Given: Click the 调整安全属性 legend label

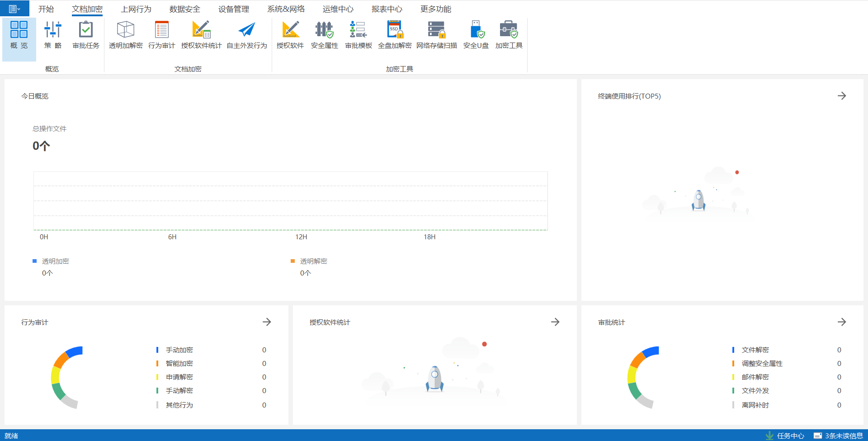Looking at the screenshot, I should point(762,364).
